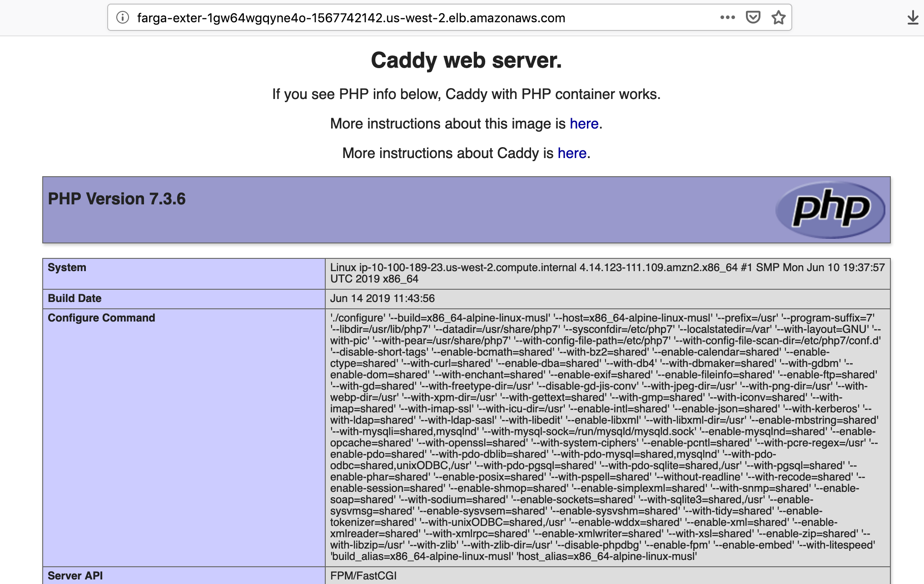Click the './configure' command value text
This screenshot has height=584, width=924.
(x=604, y=437)
